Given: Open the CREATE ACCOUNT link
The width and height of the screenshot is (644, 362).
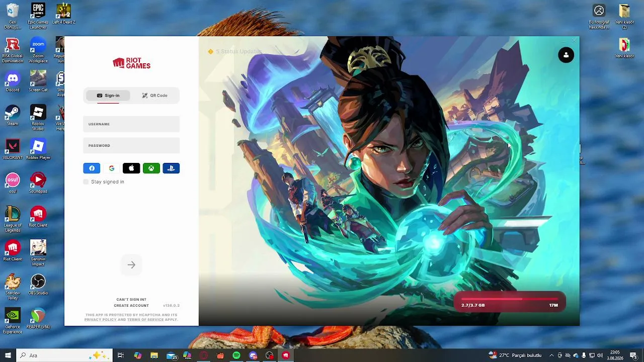Looking at the screenshot, I should (x=131, y=306).
